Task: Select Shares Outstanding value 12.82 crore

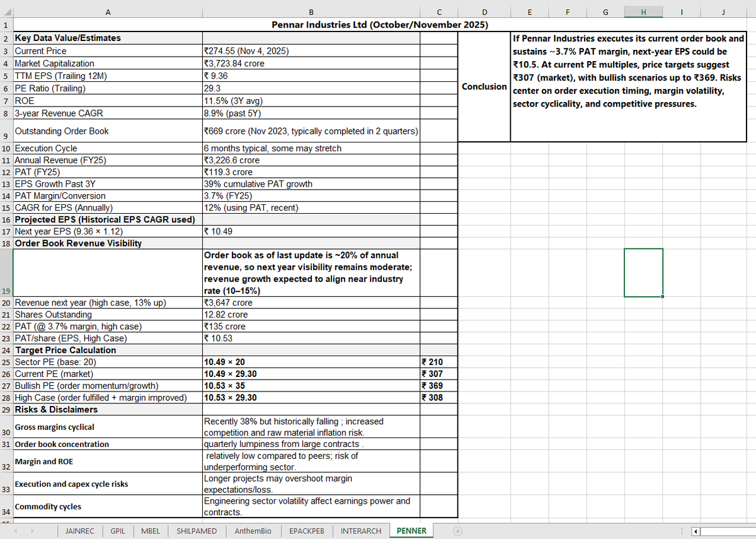Action: pos(311,315)
